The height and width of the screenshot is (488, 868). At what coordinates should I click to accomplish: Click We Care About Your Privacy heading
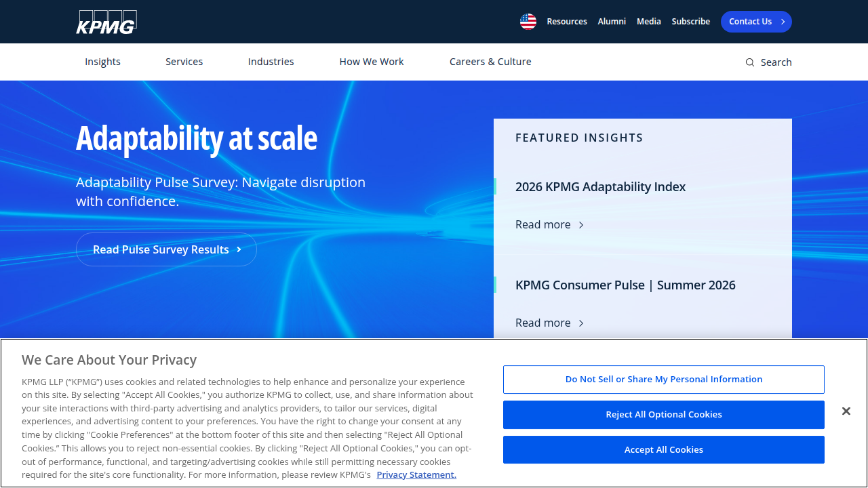109,360
